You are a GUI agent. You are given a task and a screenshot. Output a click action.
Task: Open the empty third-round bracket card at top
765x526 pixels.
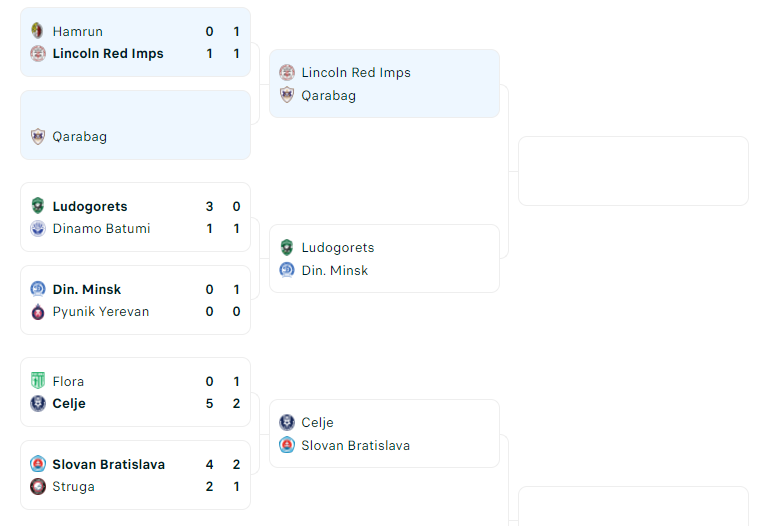click(x=633, y=171)
